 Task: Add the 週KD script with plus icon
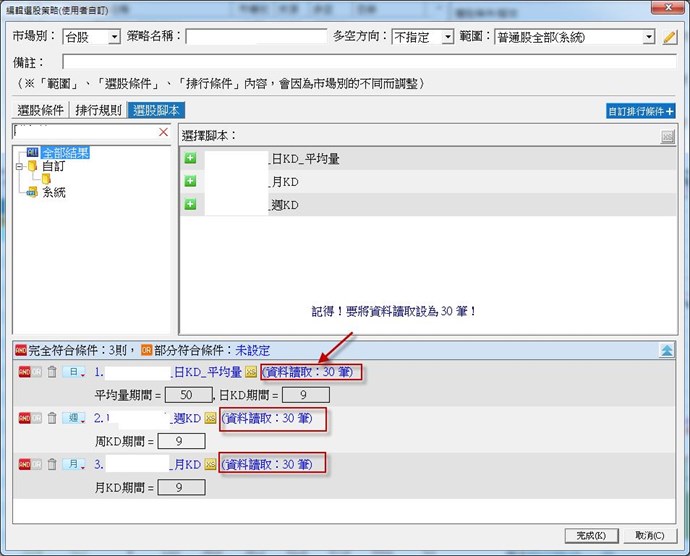pyautogui.click(x=190, y=205)
